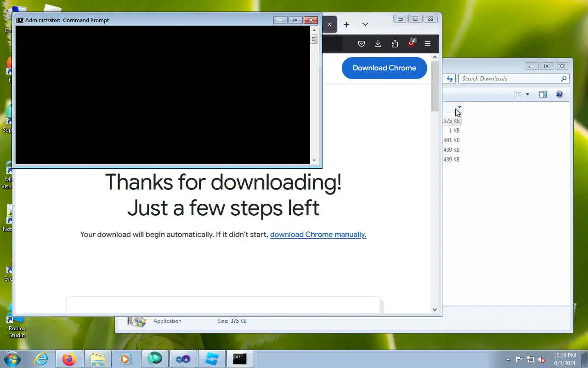Click Firefox page scrollbar up arrow

pyautogui.click(x=435, y=57)
